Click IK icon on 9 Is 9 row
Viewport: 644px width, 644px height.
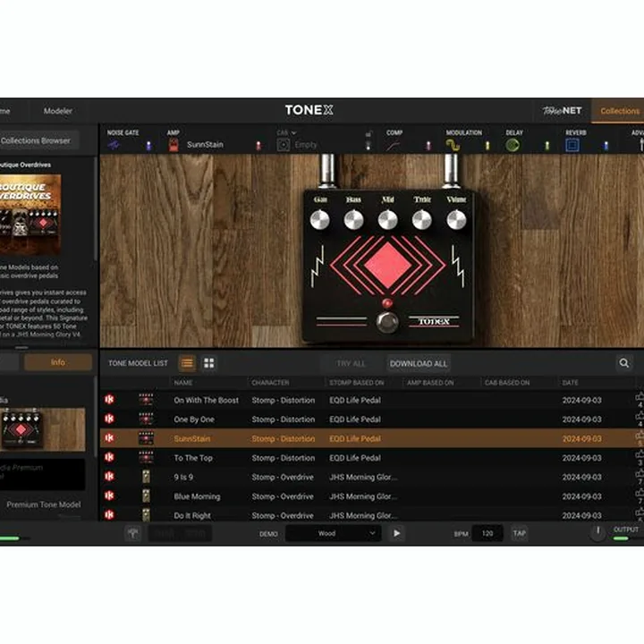pyautogui.click(x=109, y=476)
